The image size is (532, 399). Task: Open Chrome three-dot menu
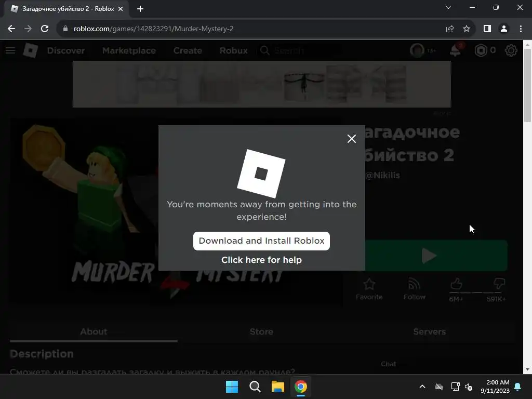coord(521,29)
